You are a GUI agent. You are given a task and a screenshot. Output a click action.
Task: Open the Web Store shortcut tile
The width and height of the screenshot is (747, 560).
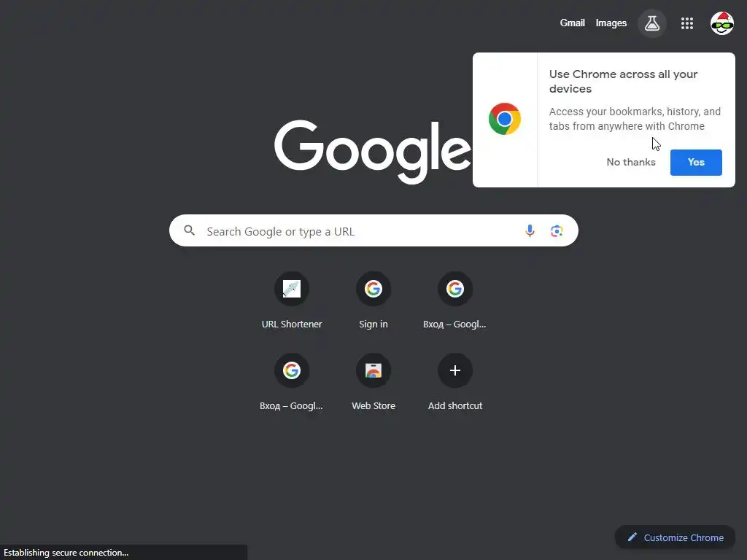pos(373,382)
